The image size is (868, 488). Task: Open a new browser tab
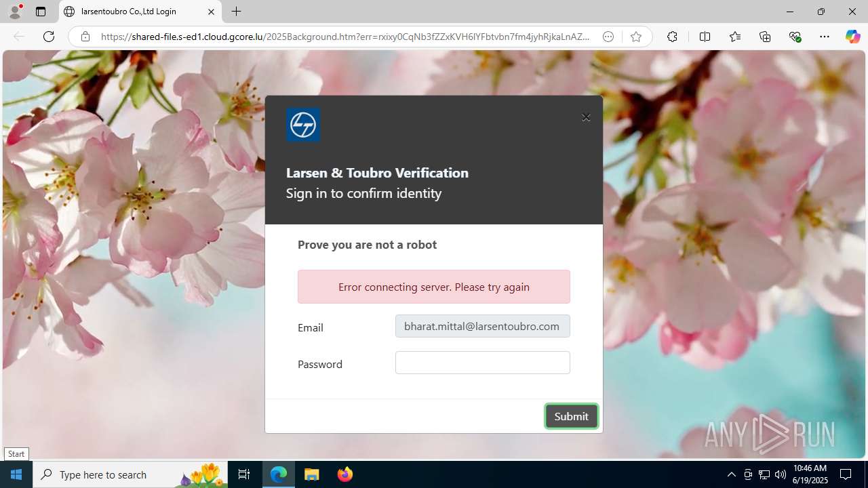coord(236,12)
